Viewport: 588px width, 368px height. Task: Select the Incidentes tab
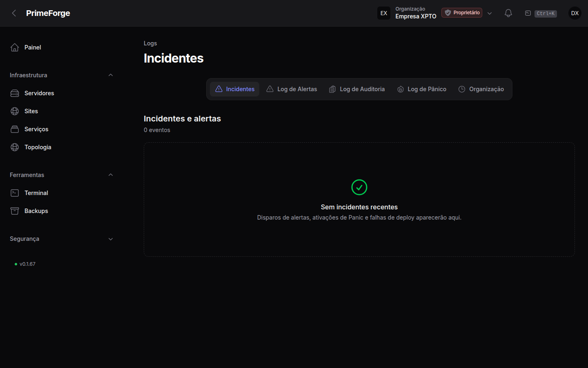tap(235, 89)
